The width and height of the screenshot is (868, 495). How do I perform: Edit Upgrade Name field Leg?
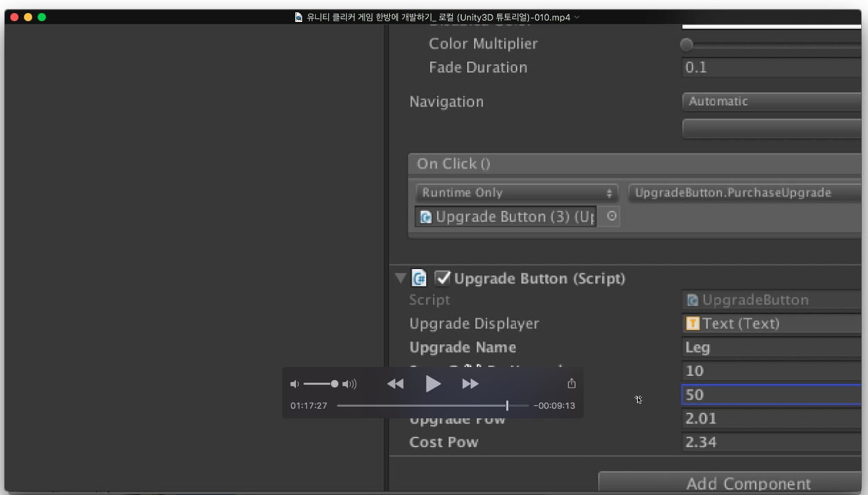click(x=771, y=347)
